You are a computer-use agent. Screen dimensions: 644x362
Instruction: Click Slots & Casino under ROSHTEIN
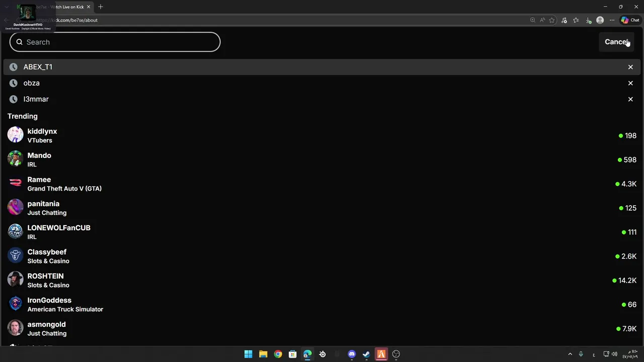[x=48, y=285]
